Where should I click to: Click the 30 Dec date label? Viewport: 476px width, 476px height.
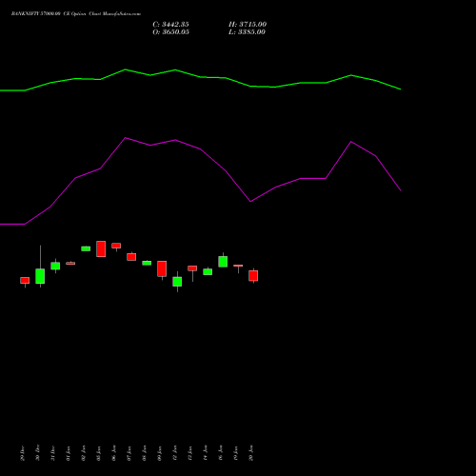pos(38,453)
